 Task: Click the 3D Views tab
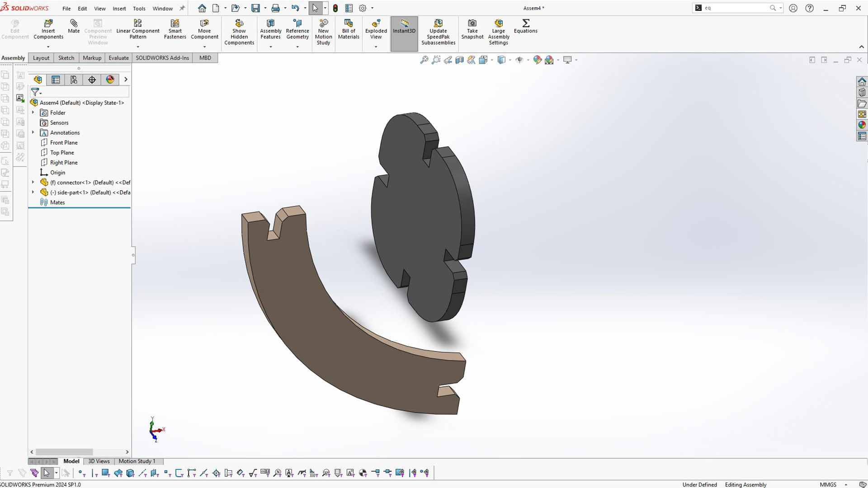click(99, 461)
